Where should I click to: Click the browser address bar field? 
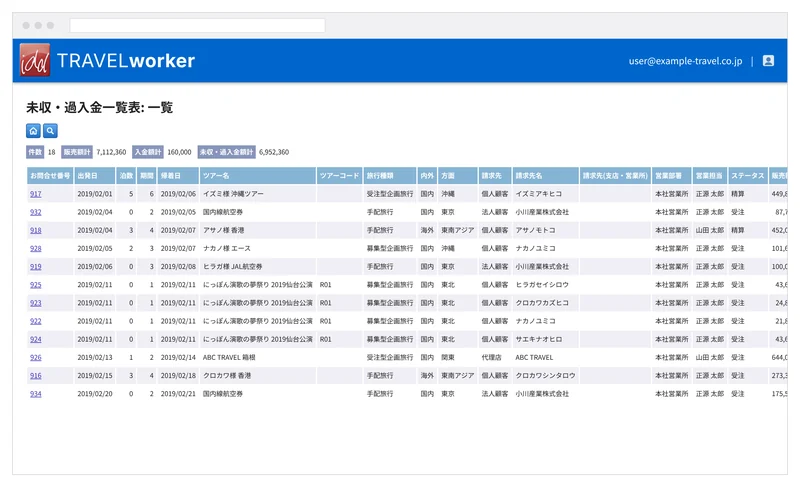click(x=197, y=25)
